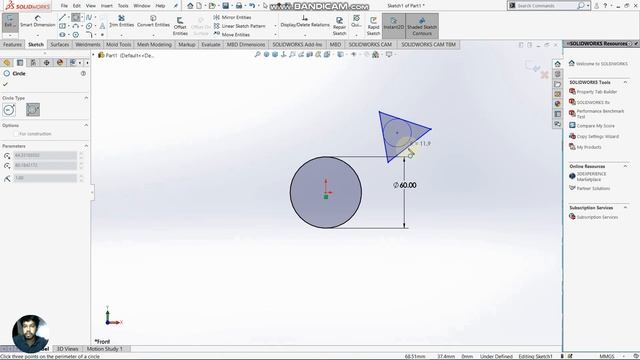The height and width of the screenshot is (360, 640).
Task: Switch to the Evaluate tab
Action: pos(211,44)
